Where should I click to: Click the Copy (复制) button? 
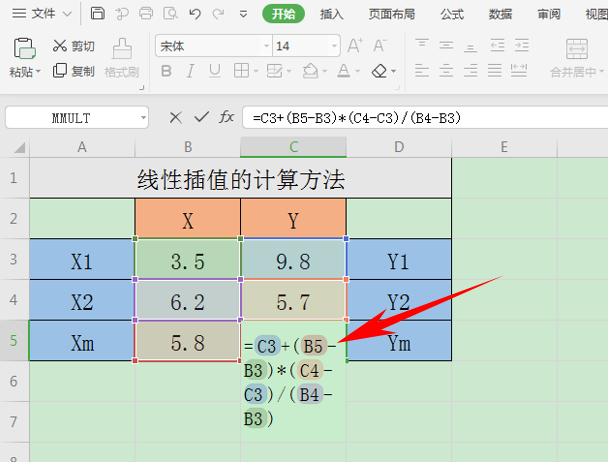point(73,71)
